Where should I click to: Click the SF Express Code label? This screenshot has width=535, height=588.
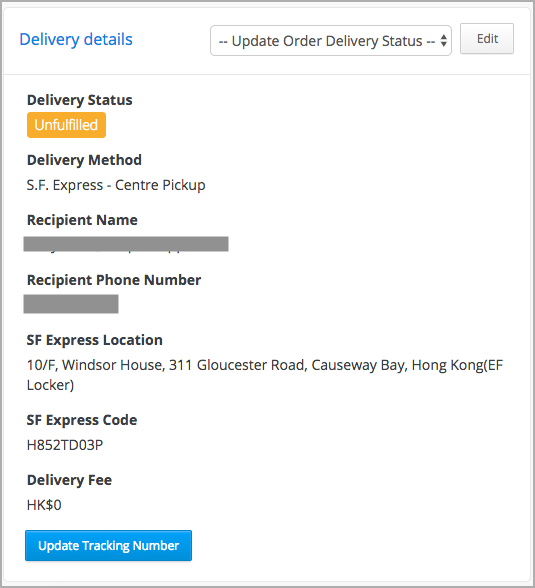pos(82,420)
